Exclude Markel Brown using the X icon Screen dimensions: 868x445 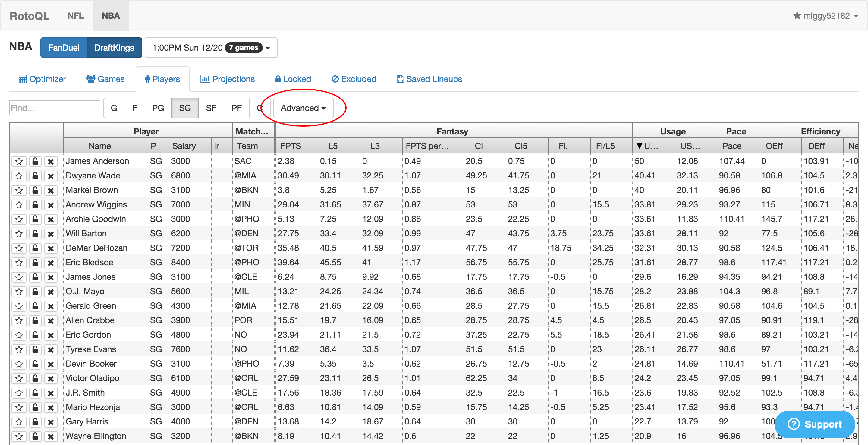(51, 191)
